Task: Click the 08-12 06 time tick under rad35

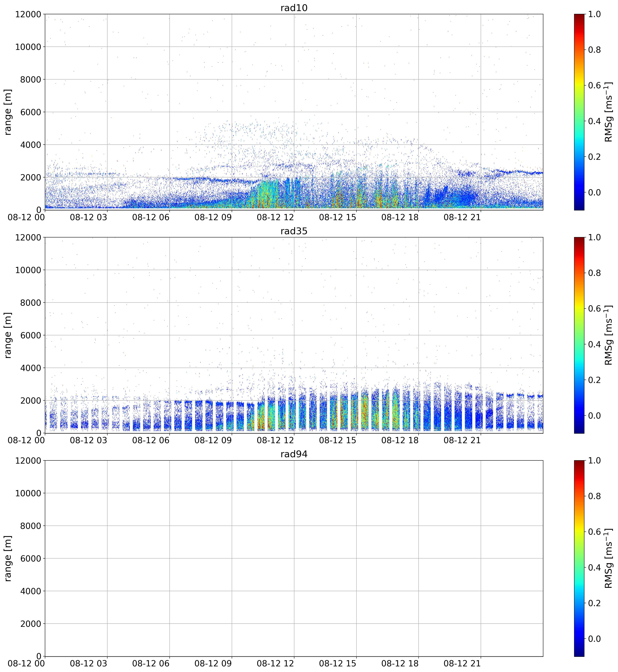Action: (x=151, y=440)
